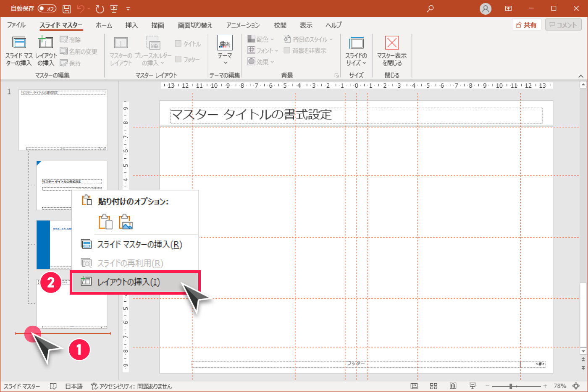Click spell check book icon in status bar
This screenshot has width=588, height=392.
click(53, 386)
